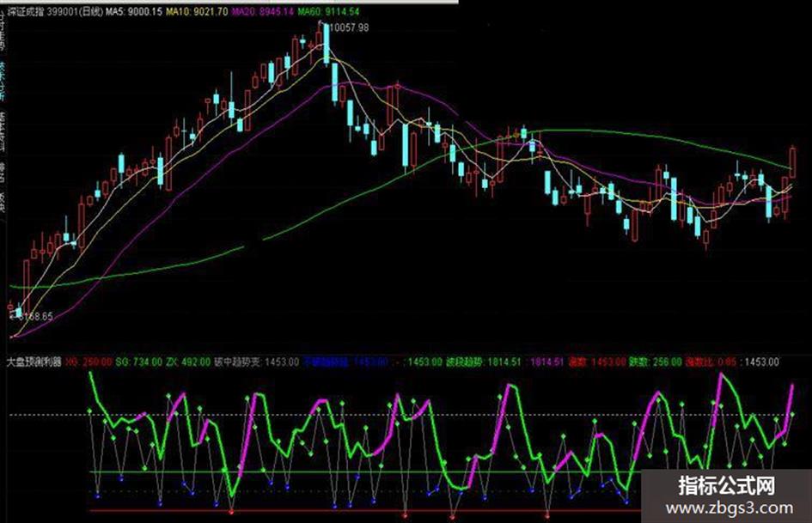
Task: Click the 深证成指 399001 index title
Action: tap(55, 11)
